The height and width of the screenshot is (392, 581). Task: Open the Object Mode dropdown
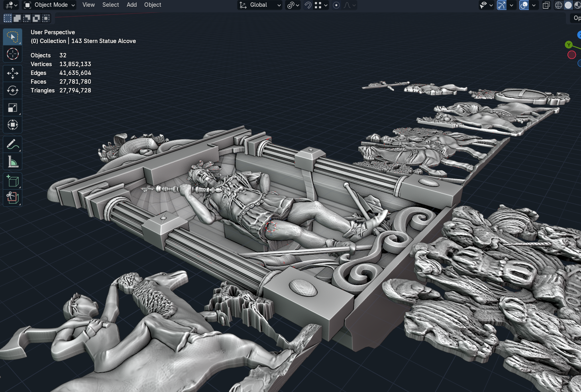coord(49,5)
